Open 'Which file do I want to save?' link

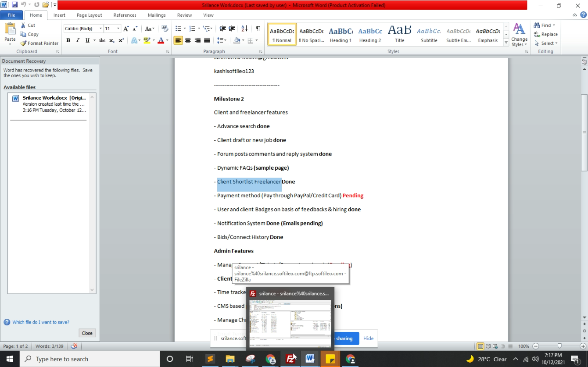tap(40, 322)
